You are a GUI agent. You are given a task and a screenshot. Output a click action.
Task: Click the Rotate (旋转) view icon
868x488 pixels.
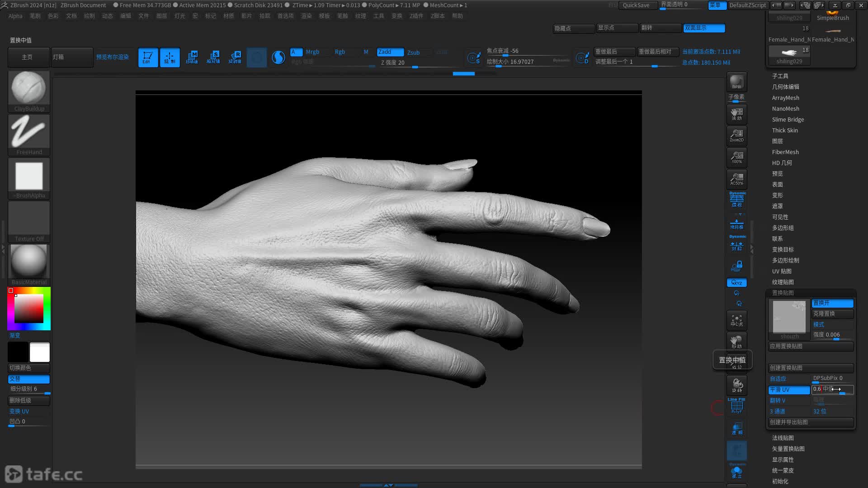736,385
